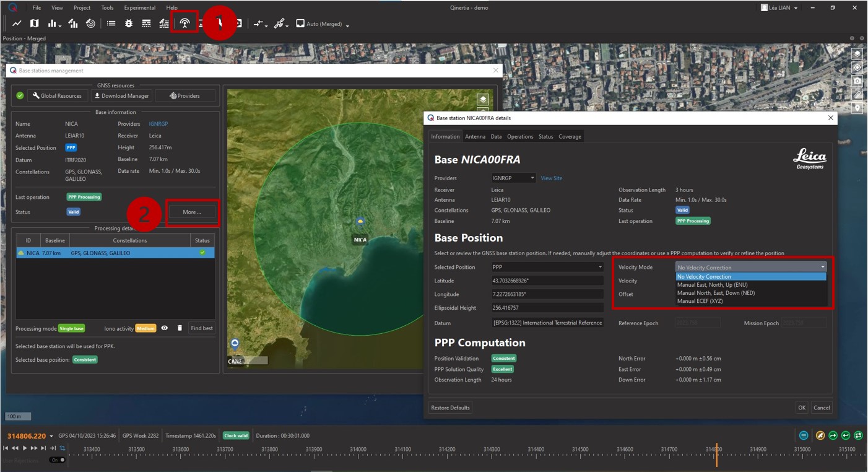Open the Experimental menu

pos(139,8)
